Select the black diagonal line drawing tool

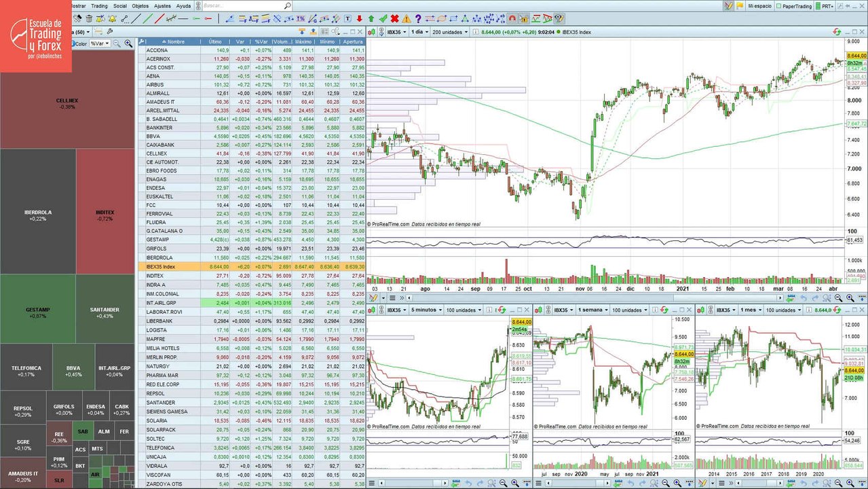(136, 18)
